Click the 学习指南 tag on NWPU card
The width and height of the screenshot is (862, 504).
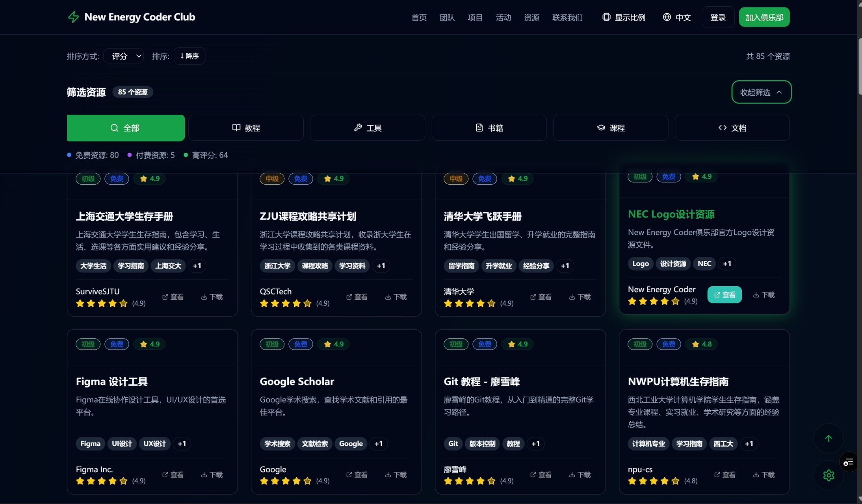pos(689,444)
